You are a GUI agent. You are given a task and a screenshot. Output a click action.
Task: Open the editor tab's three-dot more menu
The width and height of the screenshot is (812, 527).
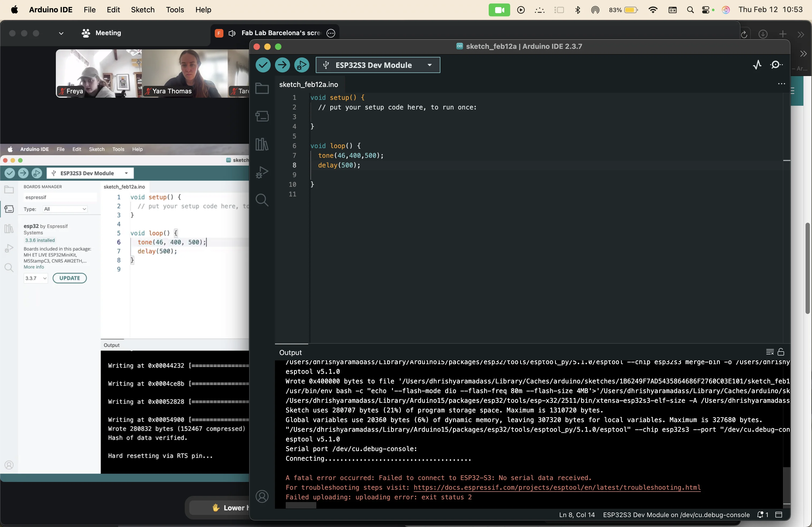(x=781, y=84)
